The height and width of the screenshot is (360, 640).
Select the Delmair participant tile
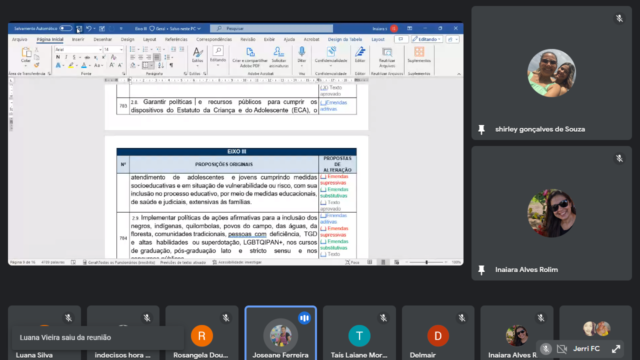click(x=438, y=333)
